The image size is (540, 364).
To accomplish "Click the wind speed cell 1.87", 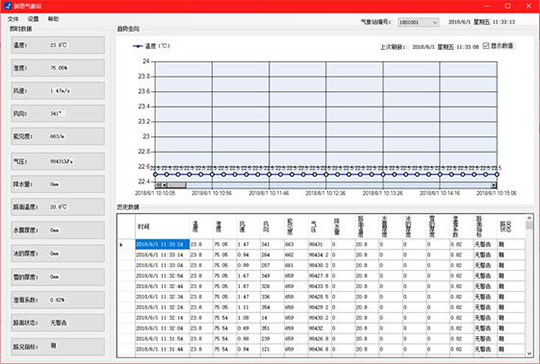I will [248, 286].
